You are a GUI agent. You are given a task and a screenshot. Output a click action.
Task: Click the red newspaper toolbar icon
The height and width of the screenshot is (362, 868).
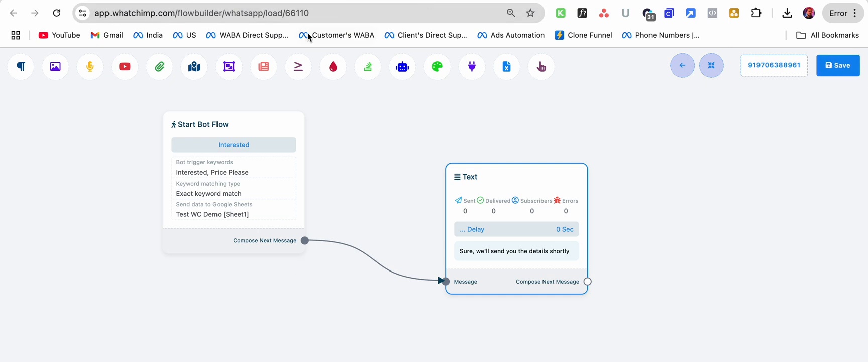click(x=264, y=67)
